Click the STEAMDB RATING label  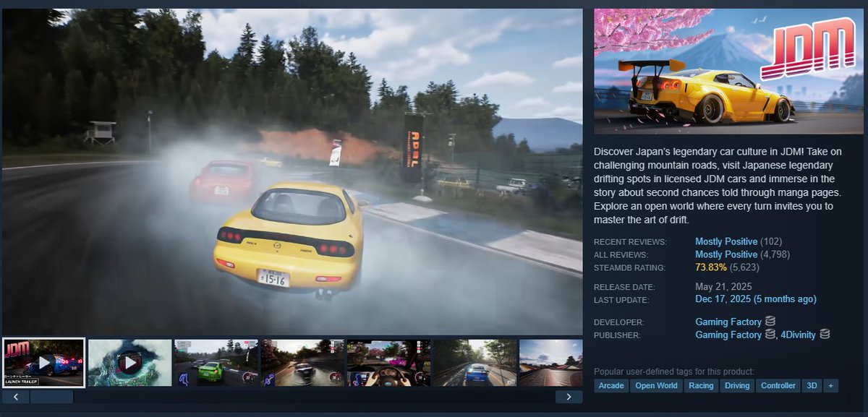(629, 268)
